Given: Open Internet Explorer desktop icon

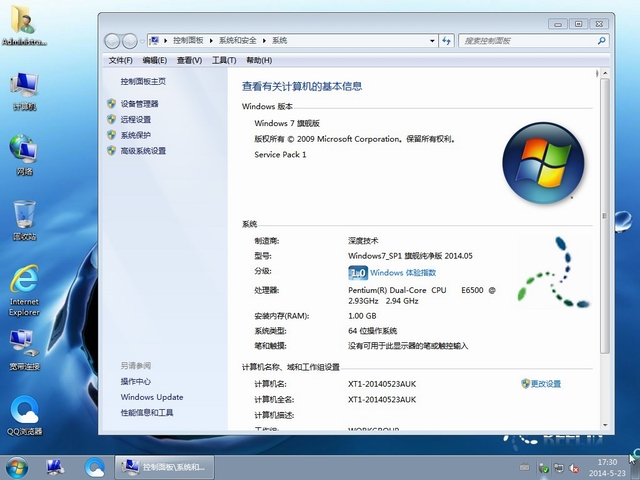Looking at the screenshot, I should pos(24,287).
